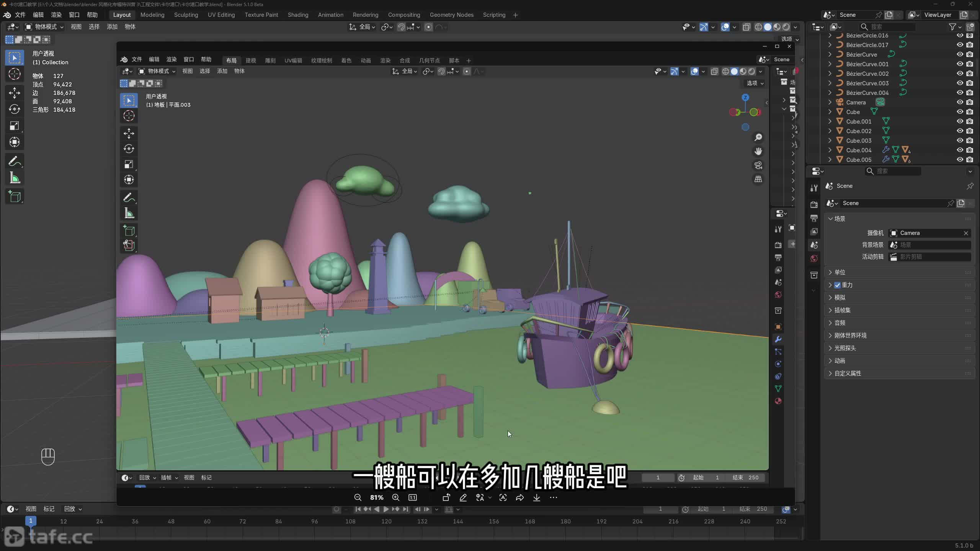This screenshot has height=551, width=980.
Task: Open the Add menu in viewport header
Action: (112, 27)
